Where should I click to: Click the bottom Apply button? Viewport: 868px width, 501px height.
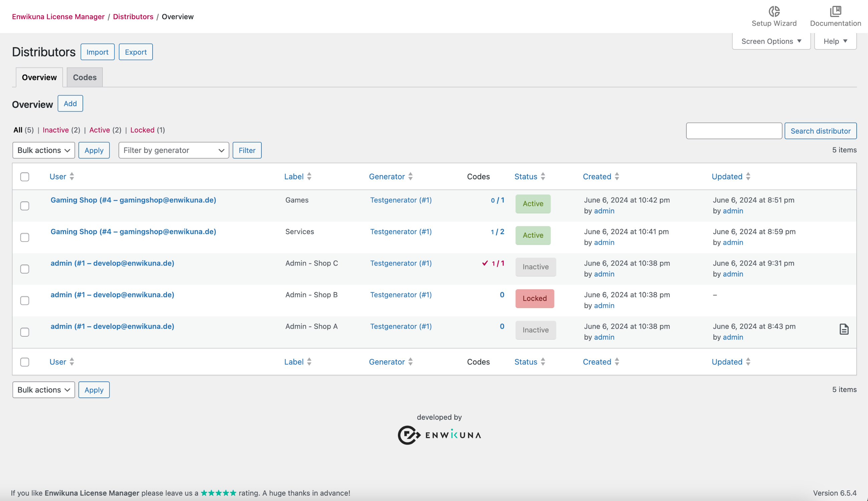(94, 390)
